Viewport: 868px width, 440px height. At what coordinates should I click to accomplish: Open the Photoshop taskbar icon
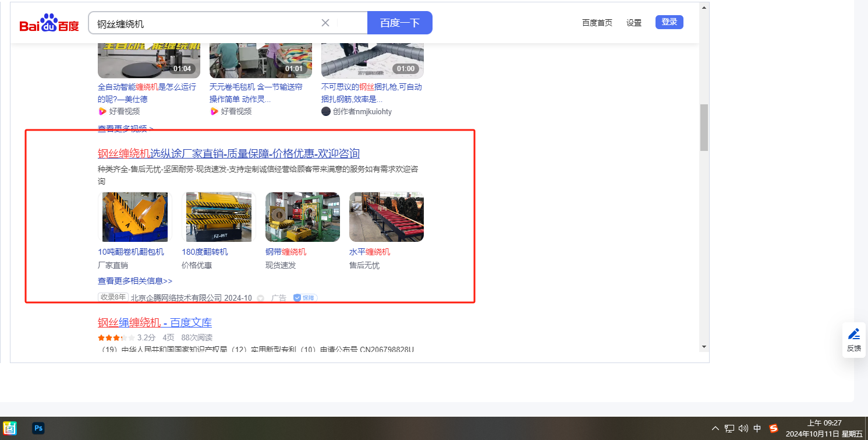point(38,428)
